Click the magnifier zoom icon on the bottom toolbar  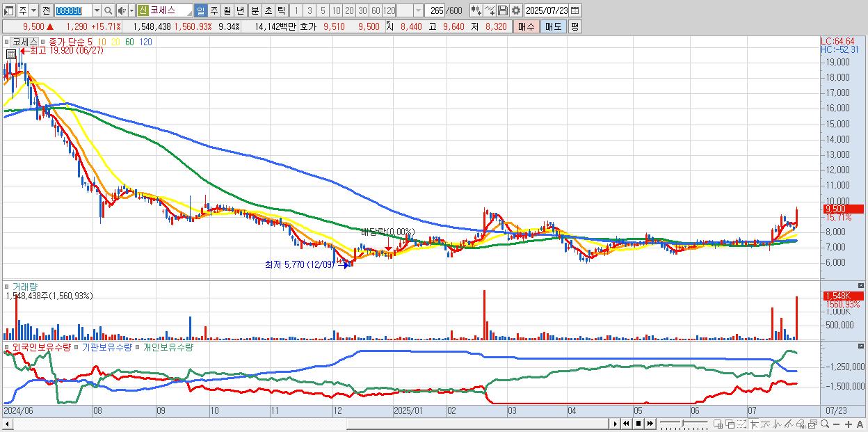pos(825,424)
